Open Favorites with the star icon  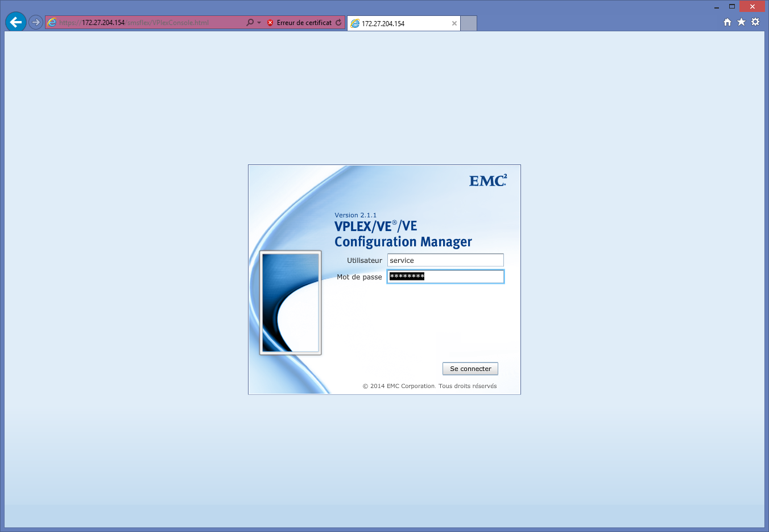tap(741, 22)
